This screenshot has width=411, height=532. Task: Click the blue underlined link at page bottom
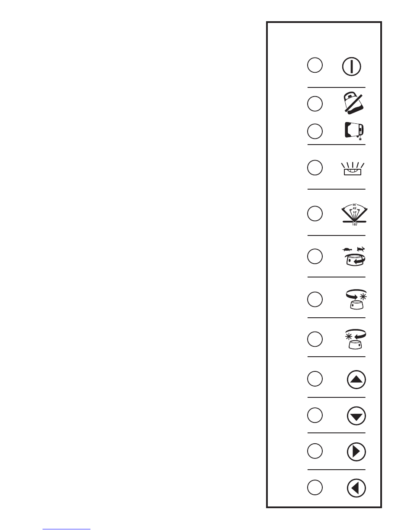tap(67, 529)
